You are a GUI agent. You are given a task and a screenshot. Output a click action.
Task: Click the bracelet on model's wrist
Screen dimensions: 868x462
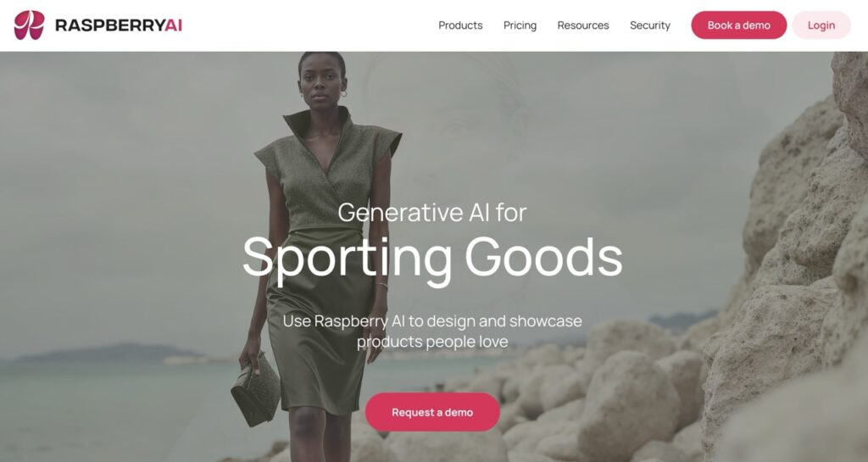(x=381, y=285)
